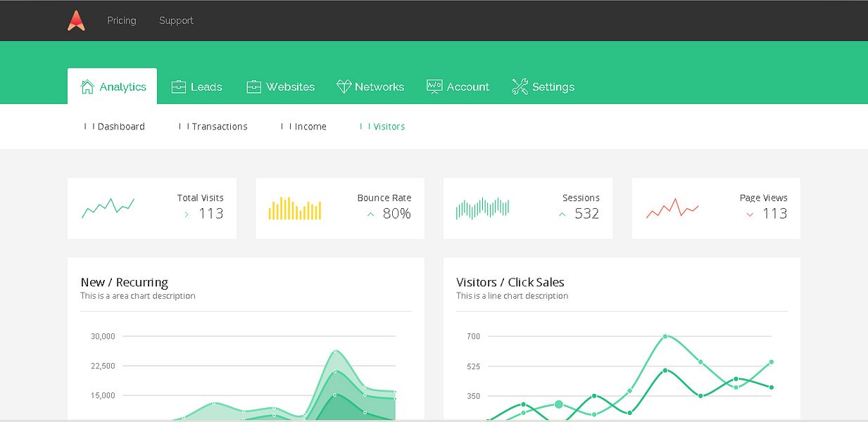Image resolution: width=868 pixels, height=422 pixels.
Task: Click the Page Views red sparkline
Action: pyautogui.click(x=671, y=207)
